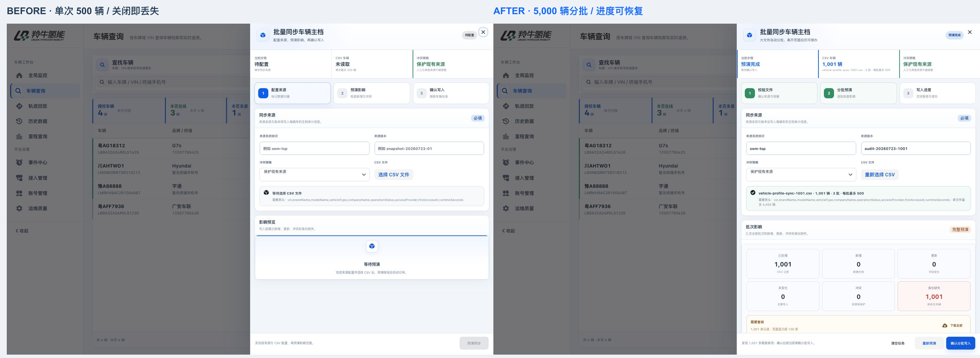
Task: Click 清空任务 in AFTER footer
Action: pos(898,343)
